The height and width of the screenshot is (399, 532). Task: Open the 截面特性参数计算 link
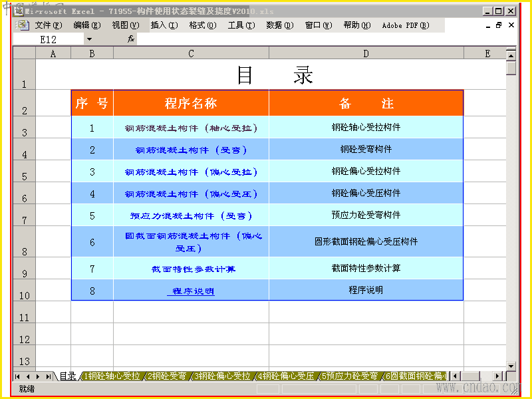click(193, 269)
